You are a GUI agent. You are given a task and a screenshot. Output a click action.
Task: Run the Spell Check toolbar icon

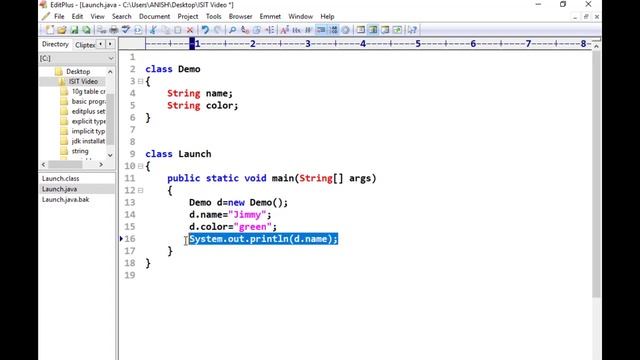pyautogui.click(x=126, y=30)
